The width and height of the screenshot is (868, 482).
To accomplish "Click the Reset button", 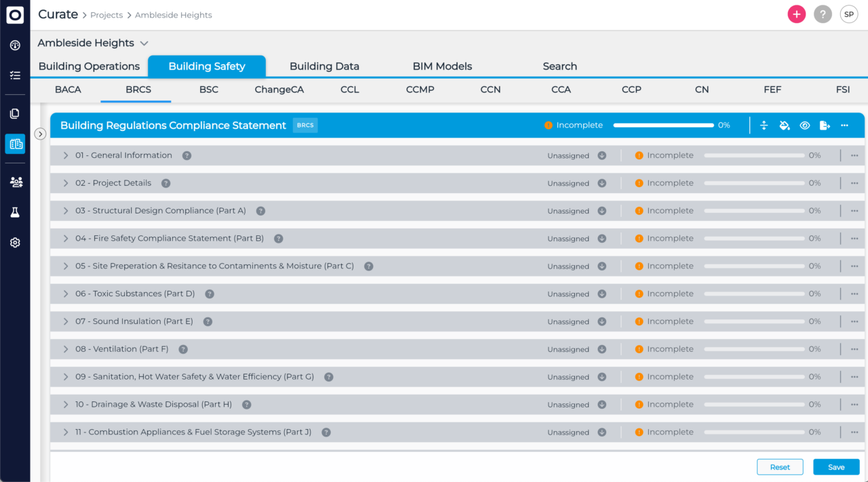I will click(x=780, y=467).
